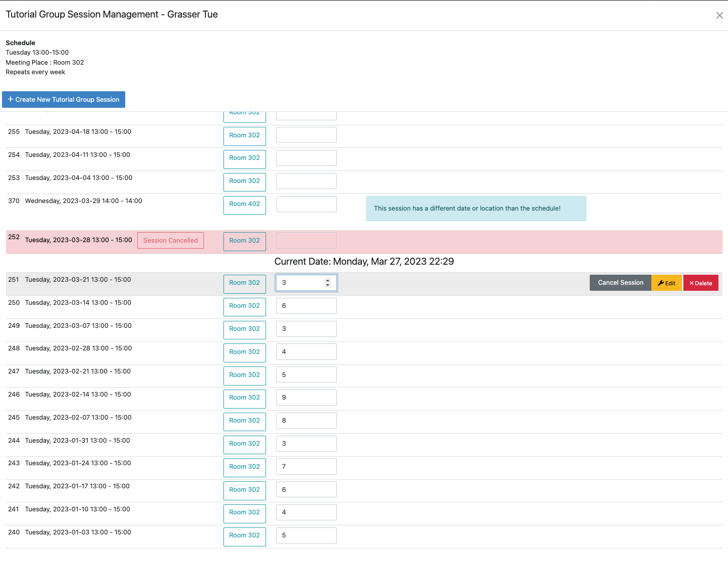Click empty attendance field for session 370
Viewport: 728px width, 561px height.
pos(306,204)
